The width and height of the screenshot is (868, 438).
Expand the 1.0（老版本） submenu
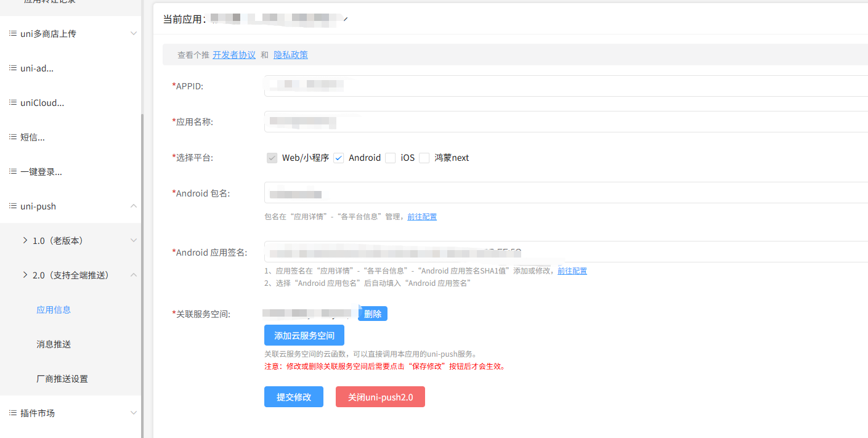tap(134, 241)
